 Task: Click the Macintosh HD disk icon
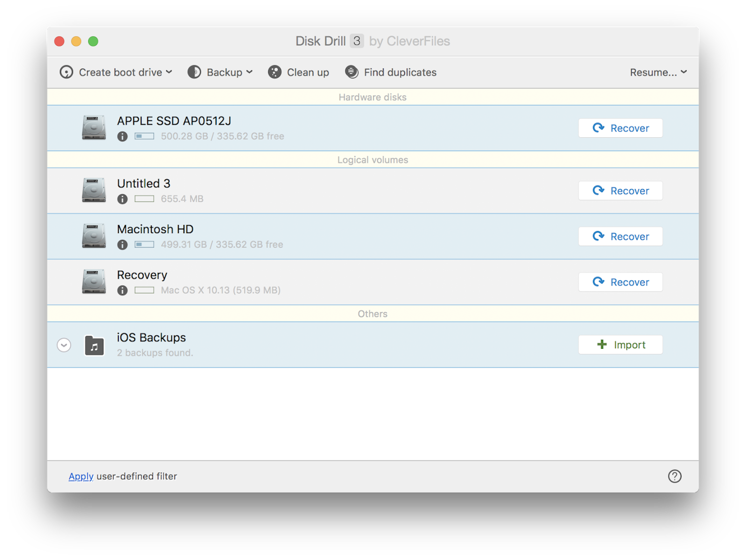[x=94, y=236]
